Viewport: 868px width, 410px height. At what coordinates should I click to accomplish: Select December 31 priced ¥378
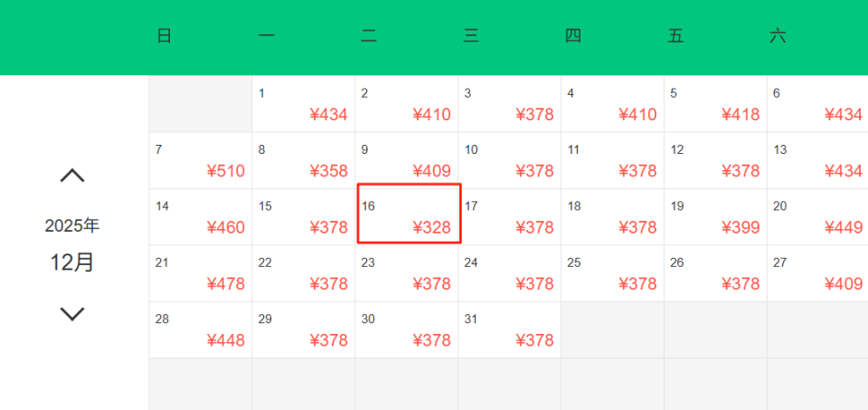[x=509, y=329]
